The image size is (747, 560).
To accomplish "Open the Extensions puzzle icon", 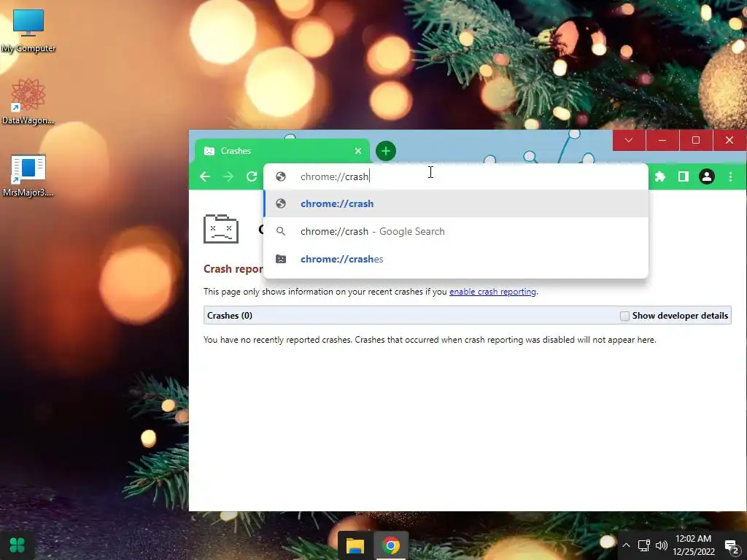I will pyautogui.click(x=659, y=176).
